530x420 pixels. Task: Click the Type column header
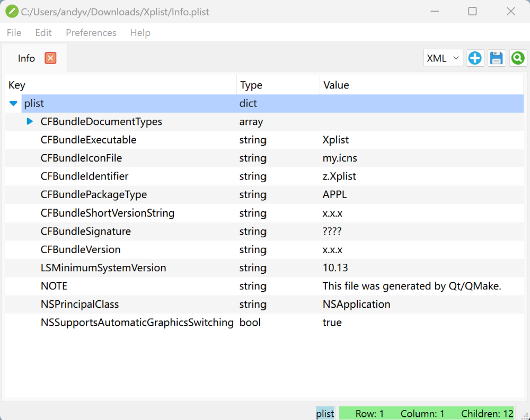point(278,85)
